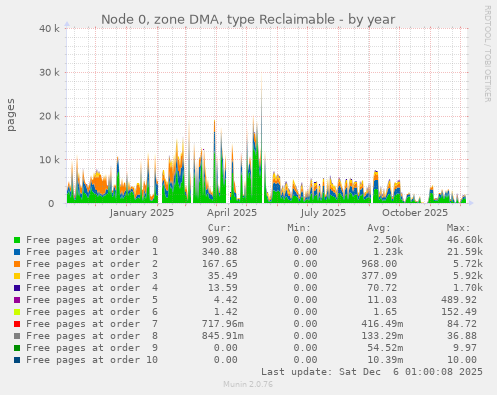Click the 'April 2025' axis label
This screenshot has height=395, width=497.
pyautogui.click(x=232, y=213)
